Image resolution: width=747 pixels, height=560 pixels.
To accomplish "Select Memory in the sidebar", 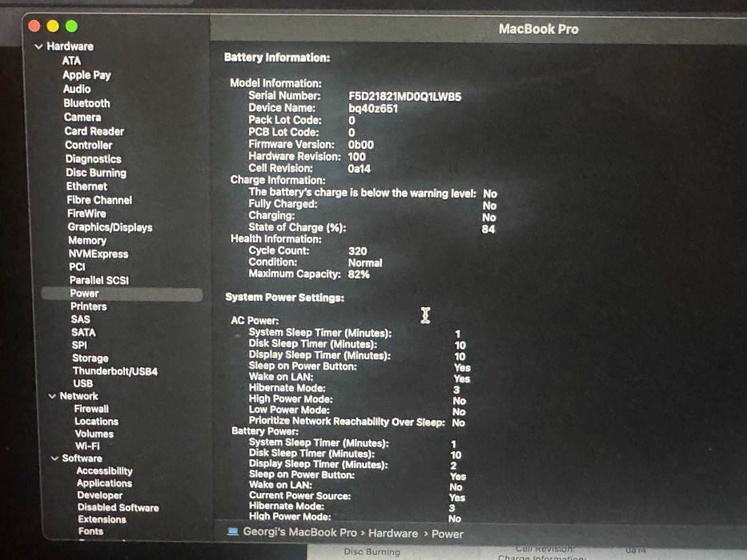I will click(87, 241).
